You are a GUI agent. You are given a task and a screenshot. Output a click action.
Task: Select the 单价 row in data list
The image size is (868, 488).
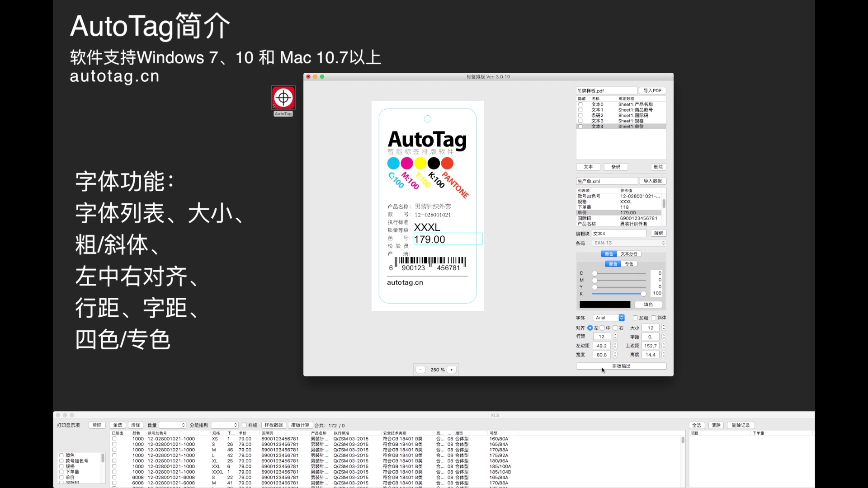[x=619, y=213]
